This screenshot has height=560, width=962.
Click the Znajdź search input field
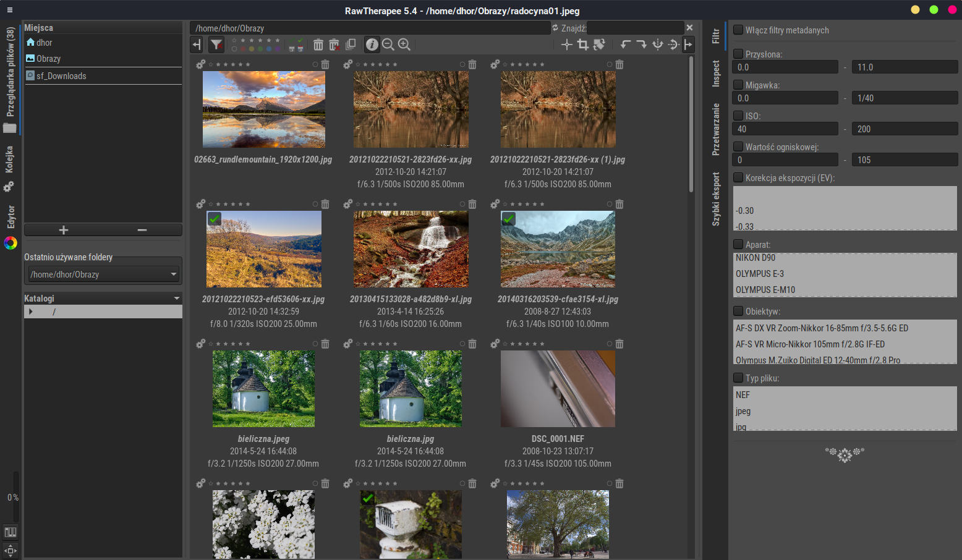pyautogui.click(x=636, y=28)
